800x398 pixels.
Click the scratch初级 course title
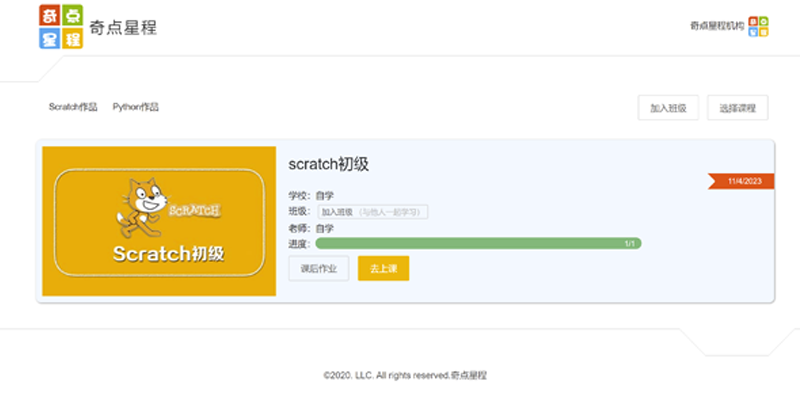pos(329,164)
